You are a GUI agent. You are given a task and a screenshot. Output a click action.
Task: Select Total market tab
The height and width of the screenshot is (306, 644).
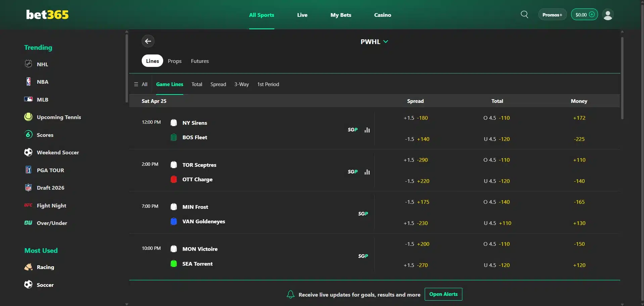[197, 84]
